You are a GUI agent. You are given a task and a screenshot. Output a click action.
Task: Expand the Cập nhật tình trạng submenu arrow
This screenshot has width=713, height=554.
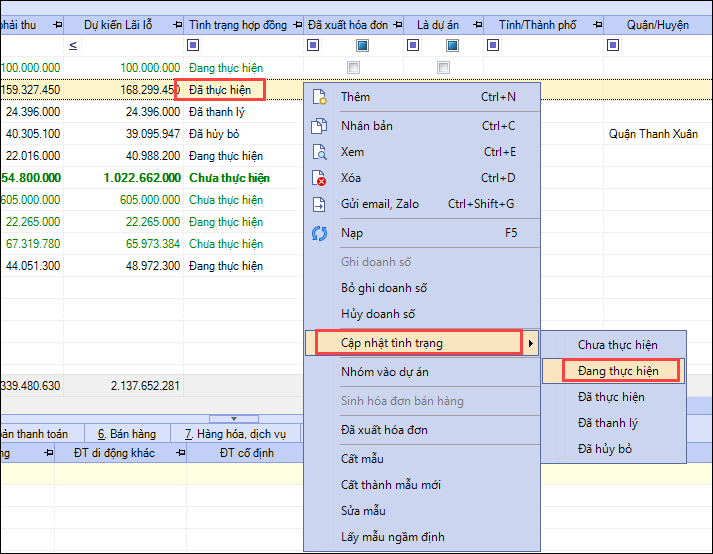(530, 344)
